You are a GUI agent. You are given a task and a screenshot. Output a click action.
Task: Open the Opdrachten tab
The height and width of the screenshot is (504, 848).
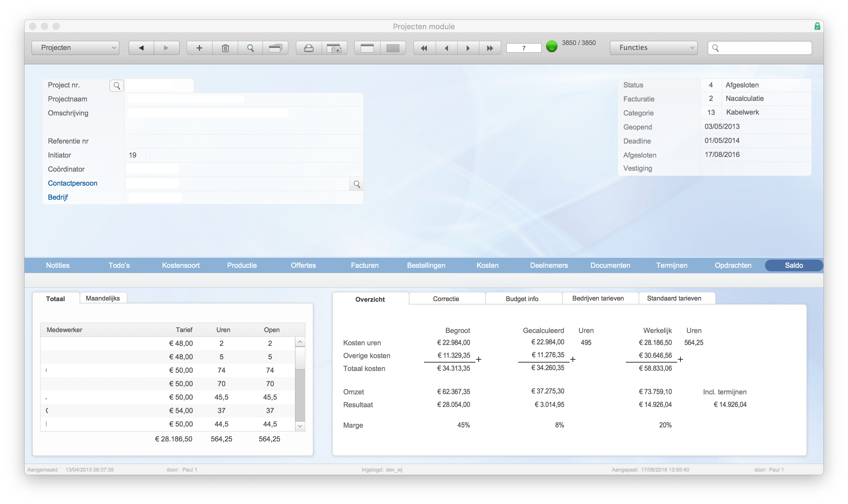(x=733, y=265)
